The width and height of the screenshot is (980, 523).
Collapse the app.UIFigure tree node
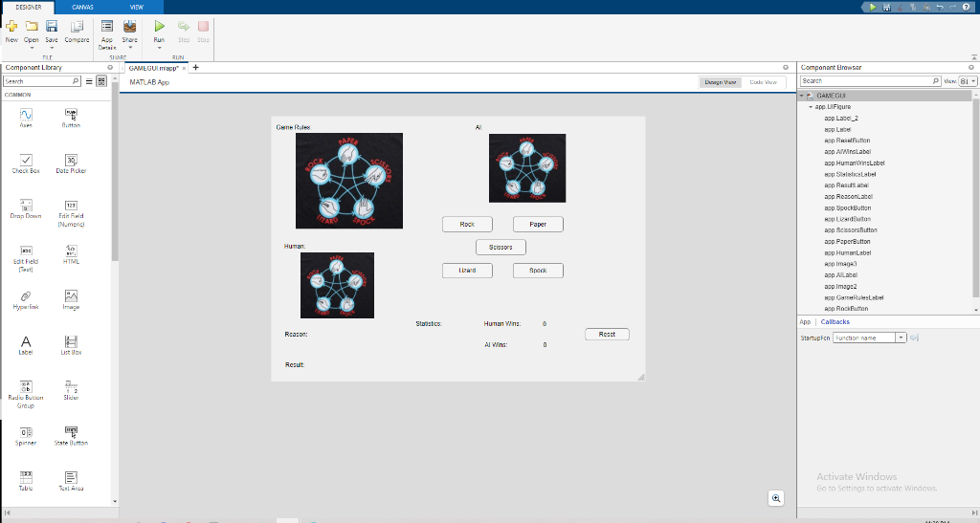click(811, 107)
